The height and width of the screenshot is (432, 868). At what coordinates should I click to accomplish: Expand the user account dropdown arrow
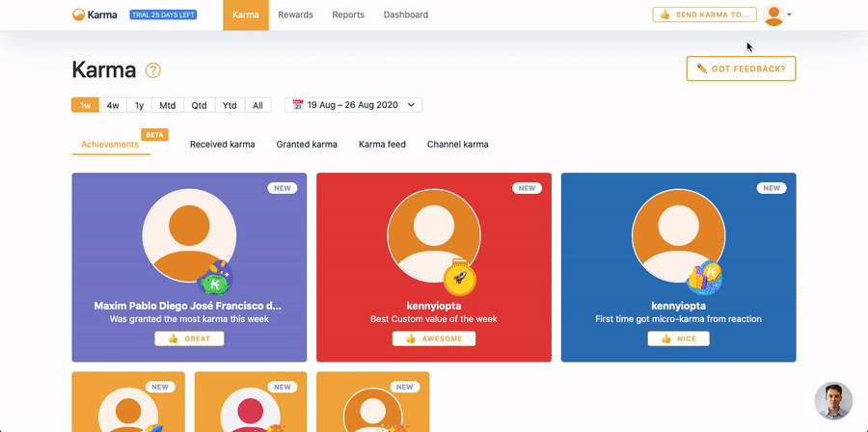point(789,14)
